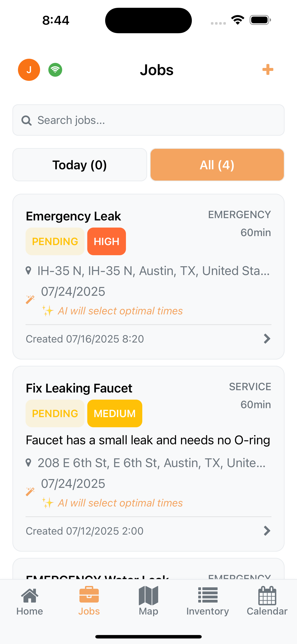Open the J profile avatar
The height and width of the screenshot is (644, 297).
point(29,70)
